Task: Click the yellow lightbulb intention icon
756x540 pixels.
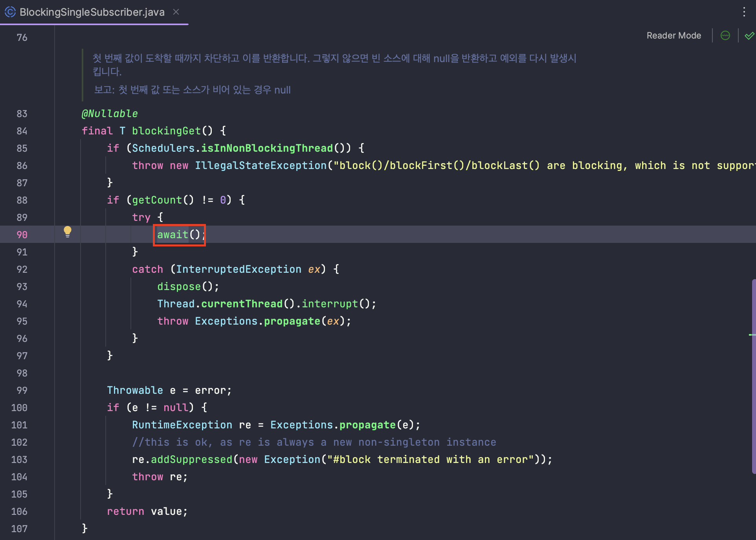Action: tap(68, 232)
